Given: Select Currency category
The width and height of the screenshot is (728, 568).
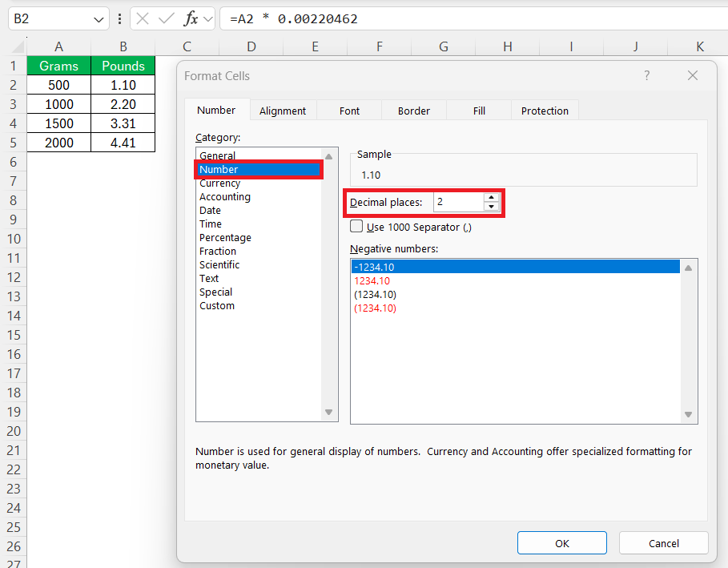Looking at the screenshot, I should click(259, 183).
